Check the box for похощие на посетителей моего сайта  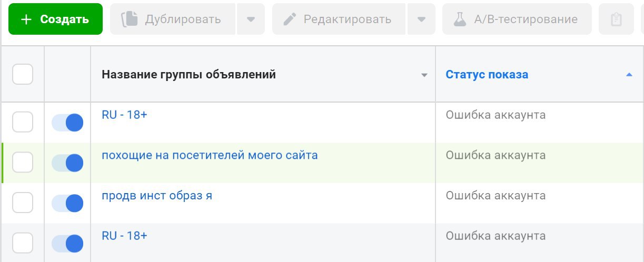tap(23, 163)
